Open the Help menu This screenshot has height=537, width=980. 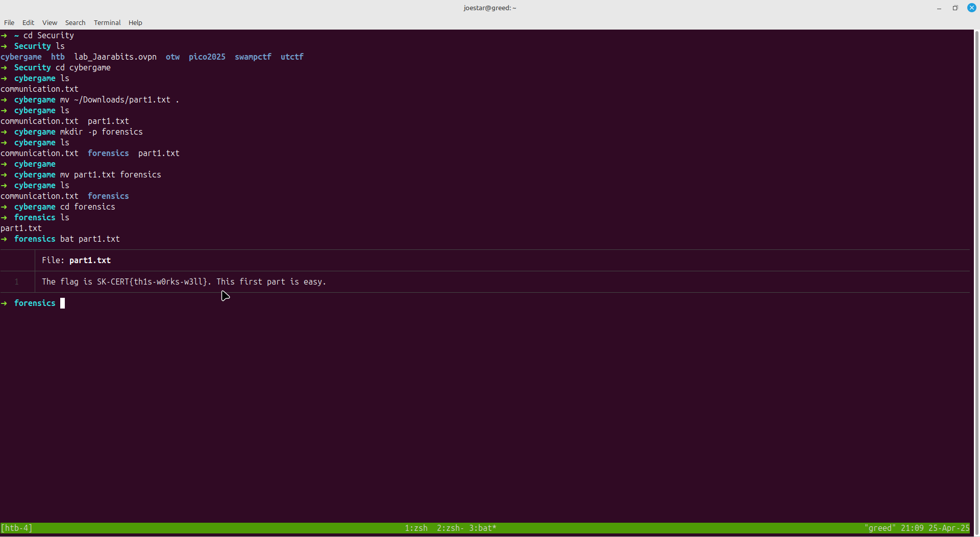pyautogui.click(x=135, y=22)
